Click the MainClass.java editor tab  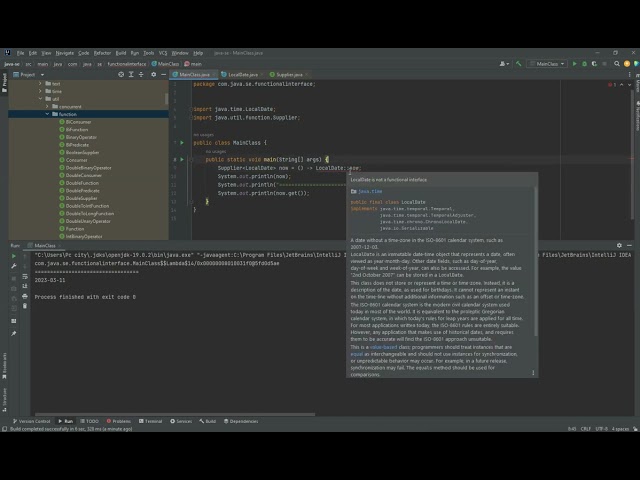click(x=194, y=75)
